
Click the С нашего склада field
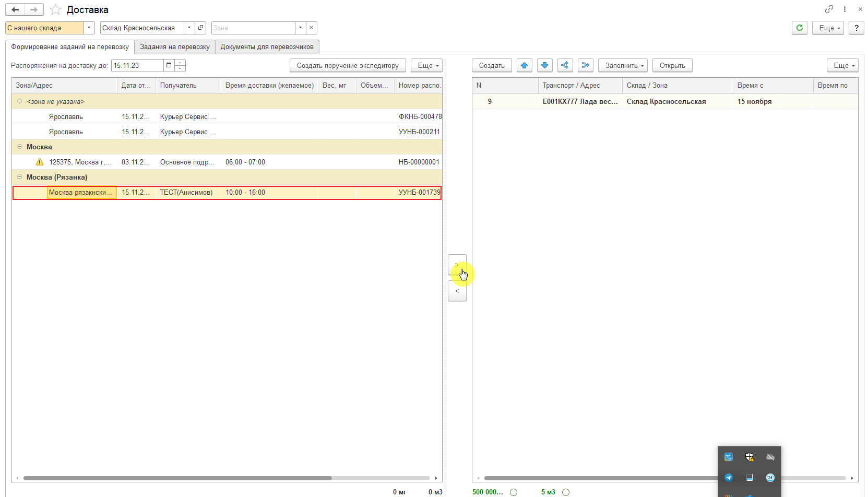pos(44,28)
